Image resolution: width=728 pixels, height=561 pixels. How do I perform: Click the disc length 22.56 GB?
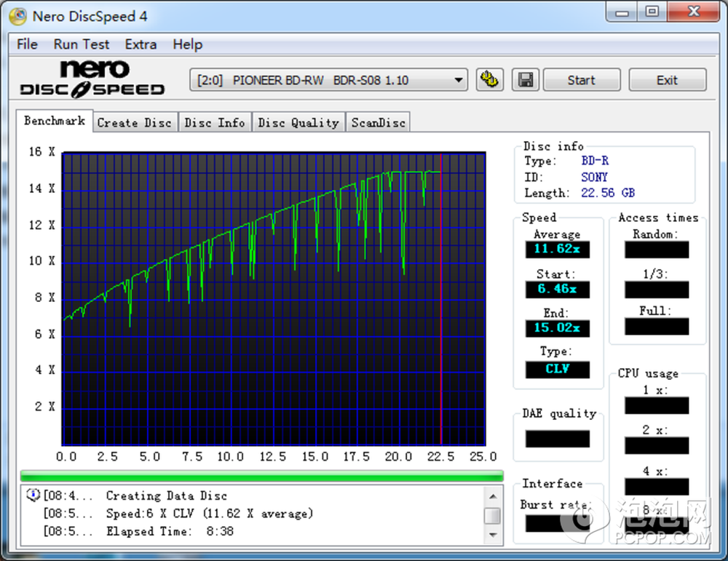tap(608, 193)
